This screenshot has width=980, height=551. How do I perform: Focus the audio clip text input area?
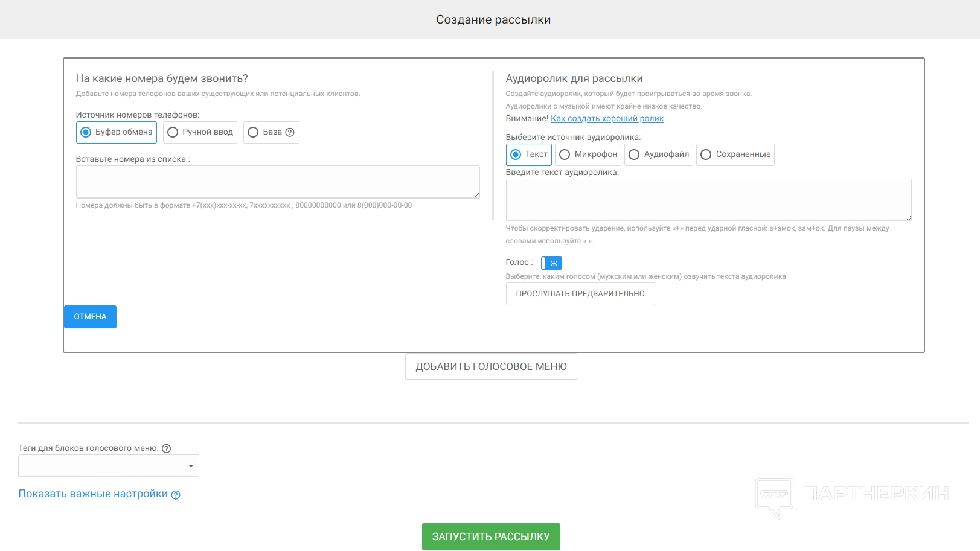click(708, 200)
